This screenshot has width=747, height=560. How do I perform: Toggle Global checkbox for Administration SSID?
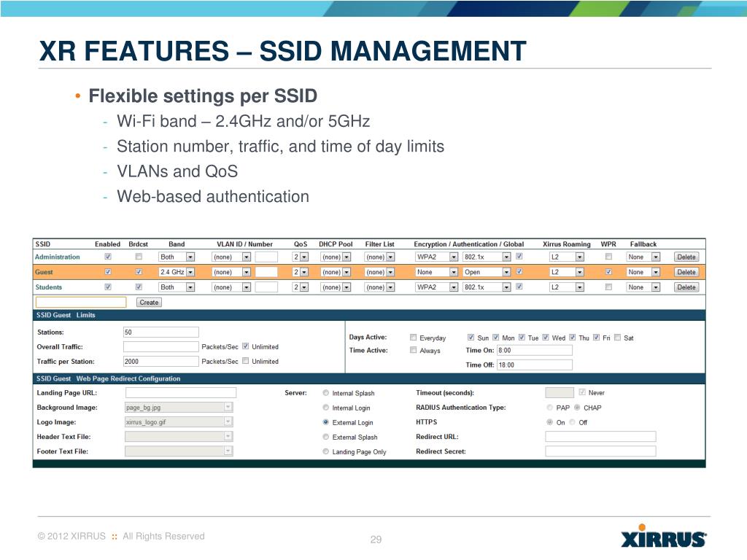(x=519, y=256)
